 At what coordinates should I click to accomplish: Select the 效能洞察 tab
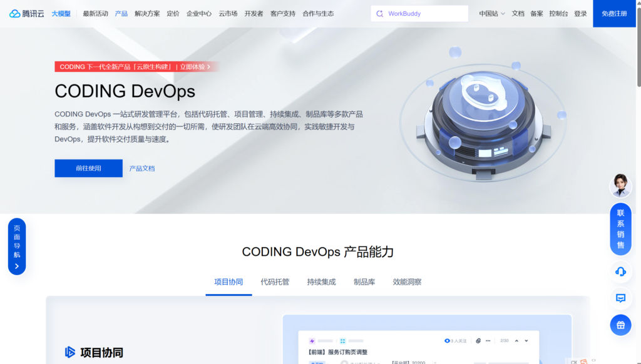pyautogui.click(x=407, y=282)
